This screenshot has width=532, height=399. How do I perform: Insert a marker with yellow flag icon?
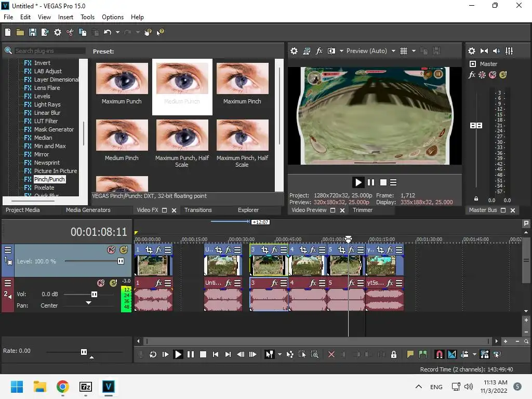410,354
